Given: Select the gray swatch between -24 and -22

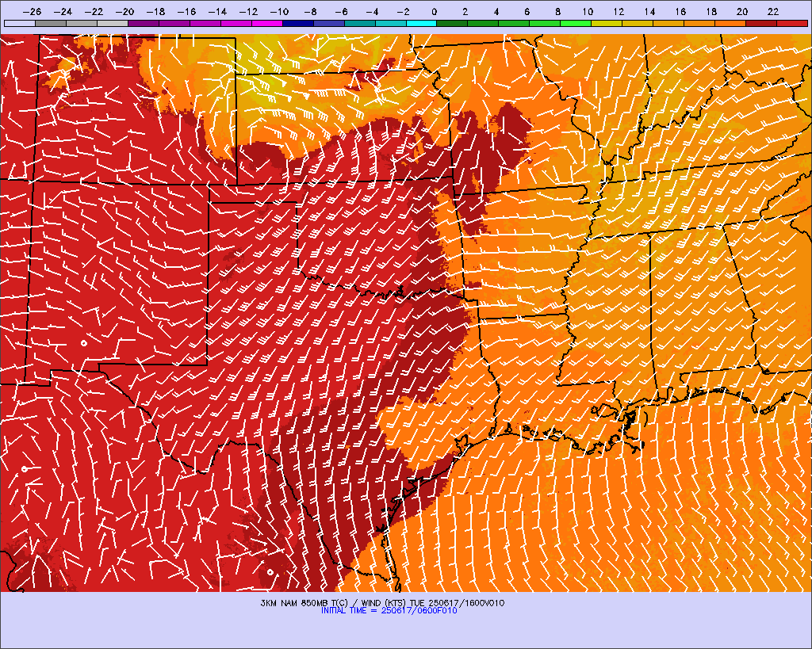Looking at the screenshot, I should pos(82,23).
